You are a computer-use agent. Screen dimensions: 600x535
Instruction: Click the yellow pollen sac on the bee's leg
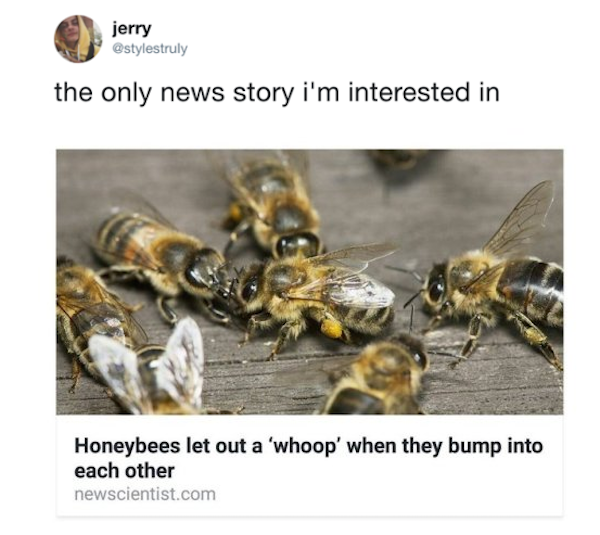point(332,328)
